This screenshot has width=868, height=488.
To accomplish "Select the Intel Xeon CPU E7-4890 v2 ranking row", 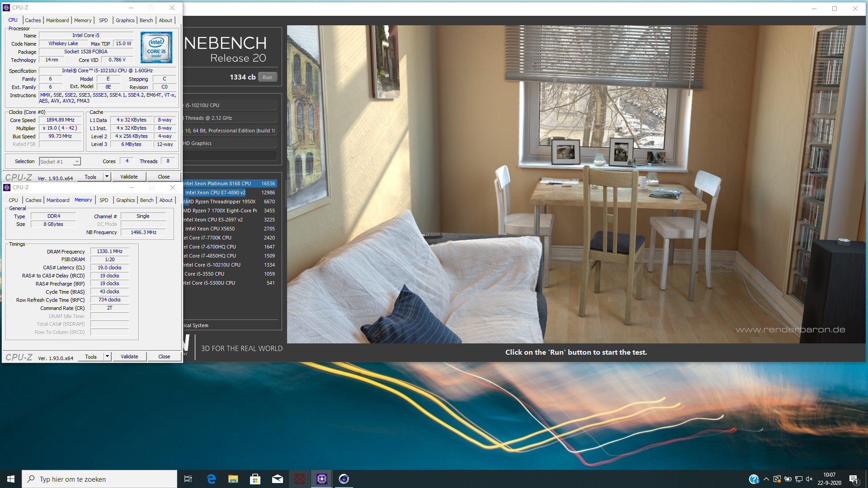I will point(230,192).
